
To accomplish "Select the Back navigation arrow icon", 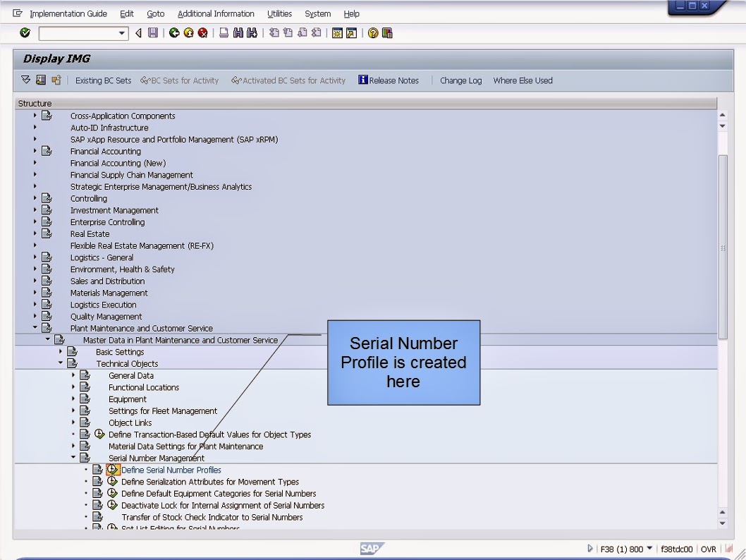I will tap(176, 32).
